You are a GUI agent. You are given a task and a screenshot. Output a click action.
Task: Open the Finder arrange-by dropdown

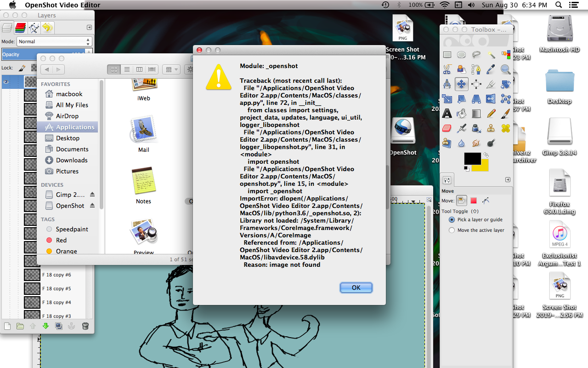[172, 69]
